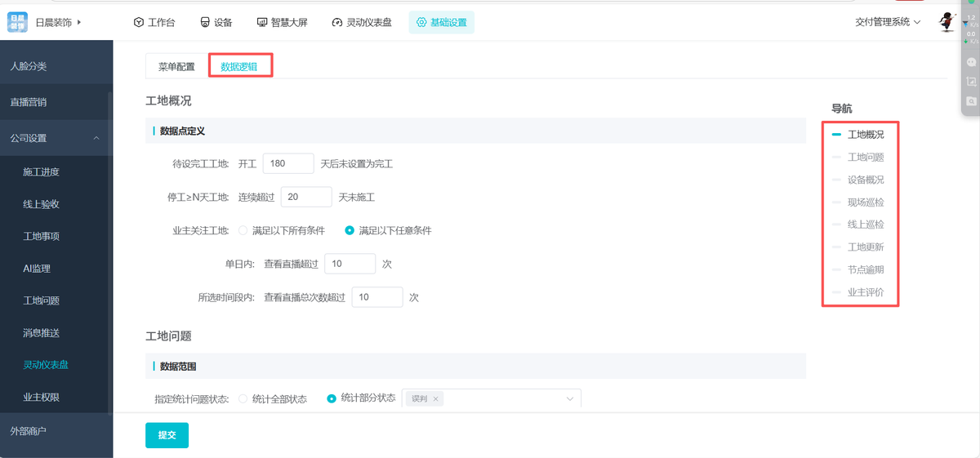Collapse the 公司设置 sidebar group
Screen dimensions: 980x458
(56, 138)
